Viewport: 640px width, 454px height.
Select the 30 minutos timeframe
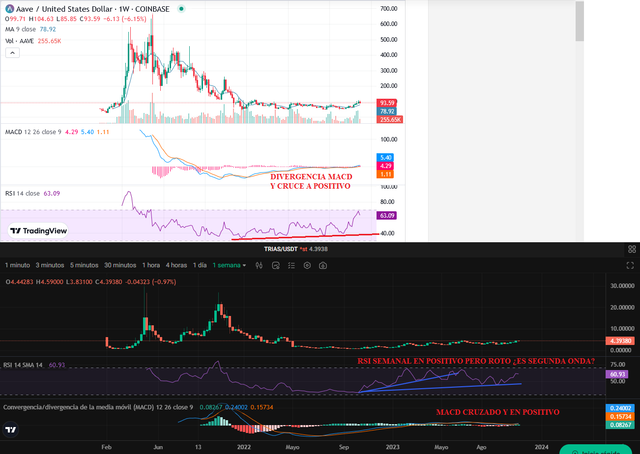point(120,265)
